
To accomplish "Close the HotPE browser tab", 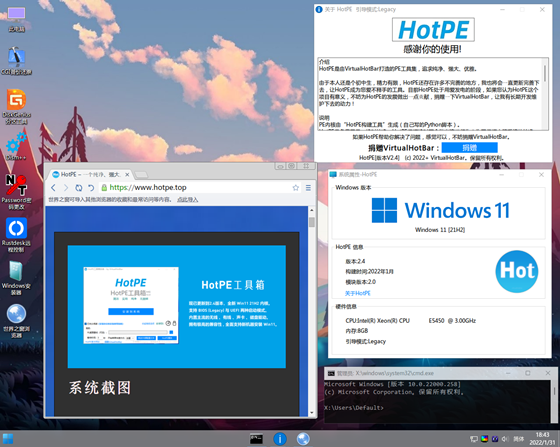I will click(x=127, y=175).
